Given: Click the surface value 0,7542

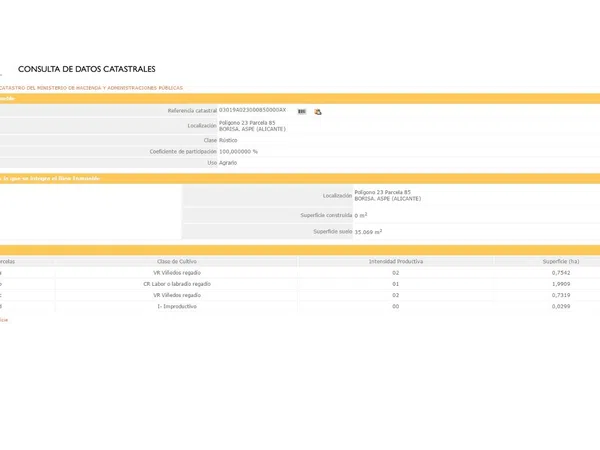Looking at the screenshot, I should click(x=561, y=272).
